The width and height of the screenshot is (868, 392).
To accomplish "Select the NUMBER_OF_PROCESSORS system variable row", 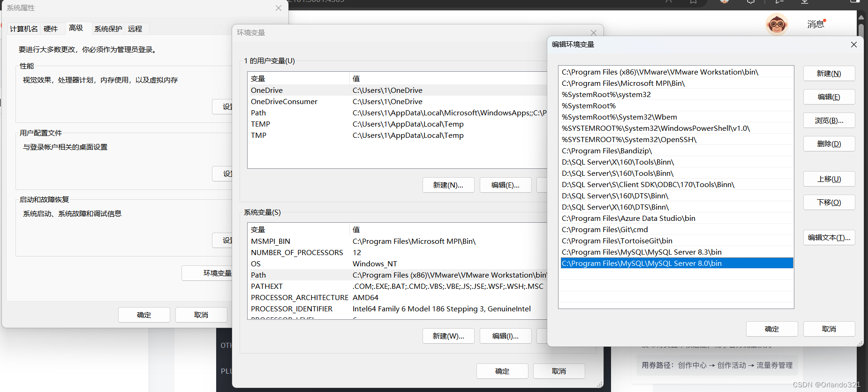I will [x=398, y=252].
